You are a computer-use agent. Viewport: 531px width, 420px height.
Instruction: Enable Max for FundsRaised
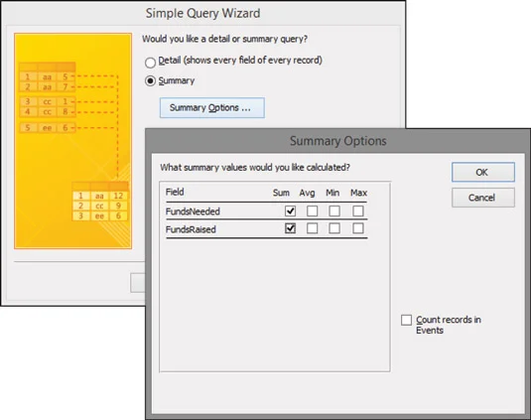pos(358,228)
